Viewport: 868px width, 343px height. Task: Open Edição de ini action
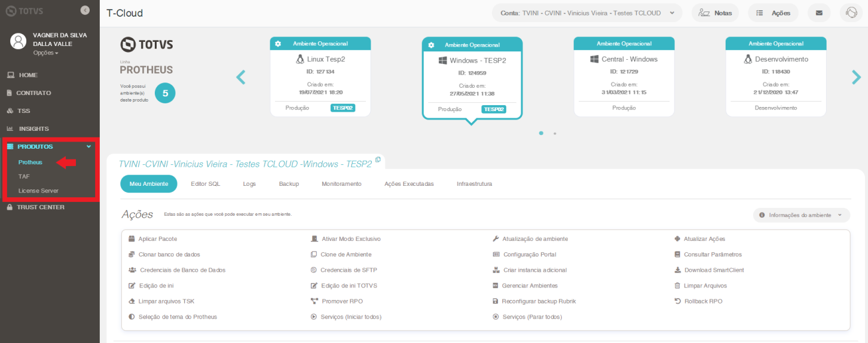(151, 286)
